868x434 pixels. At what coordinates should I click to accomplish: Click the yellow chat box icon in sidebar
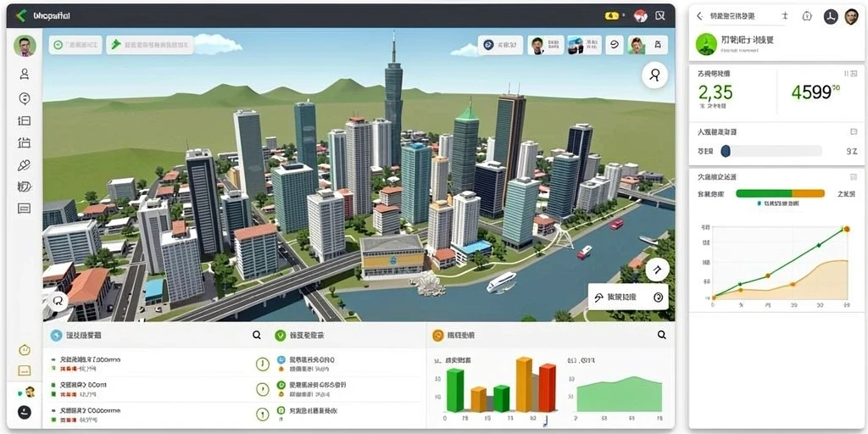(25, 370)
